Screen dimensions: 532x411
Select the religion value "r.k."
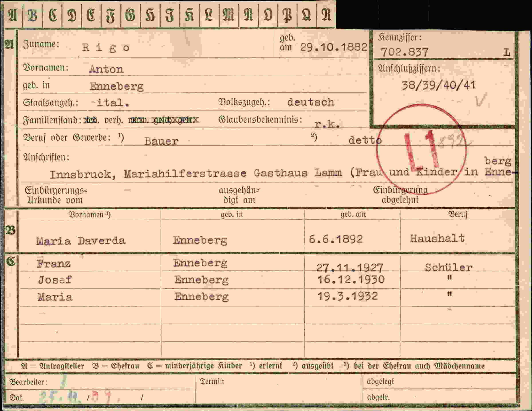(327, 124)
